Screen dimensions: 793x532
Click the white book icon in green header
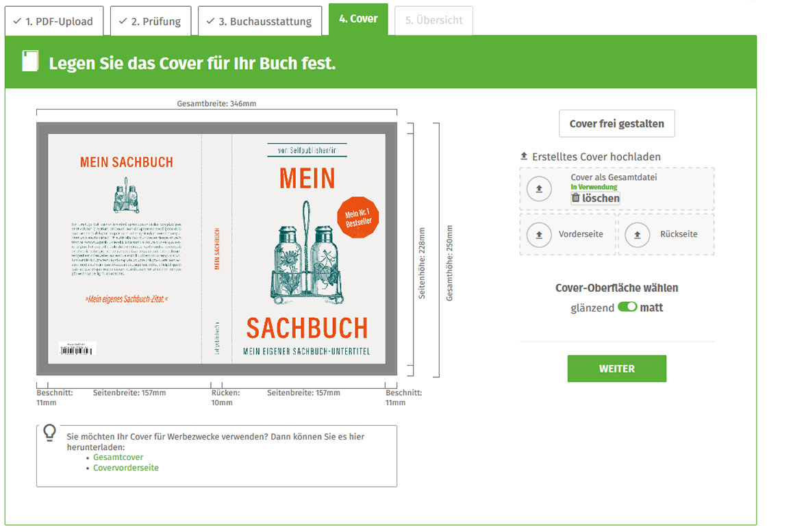pyautogui.click(x=30, y=62)
